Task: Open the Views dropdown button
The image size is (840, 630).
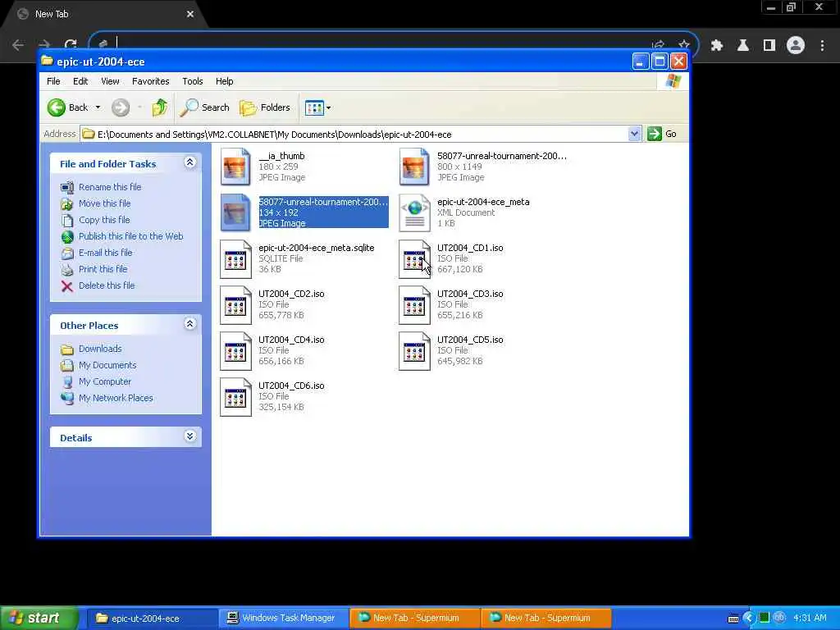Action: pos(317,107)
